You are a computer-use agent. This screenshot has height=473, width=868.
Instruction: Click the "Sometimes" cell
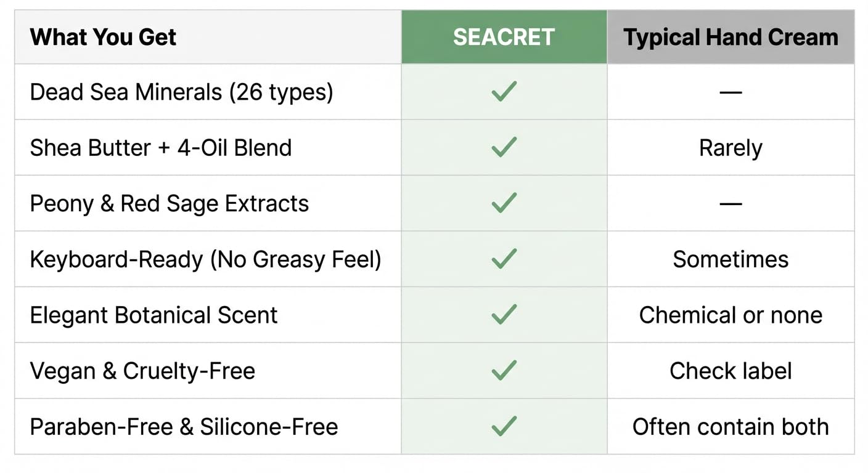731,259
